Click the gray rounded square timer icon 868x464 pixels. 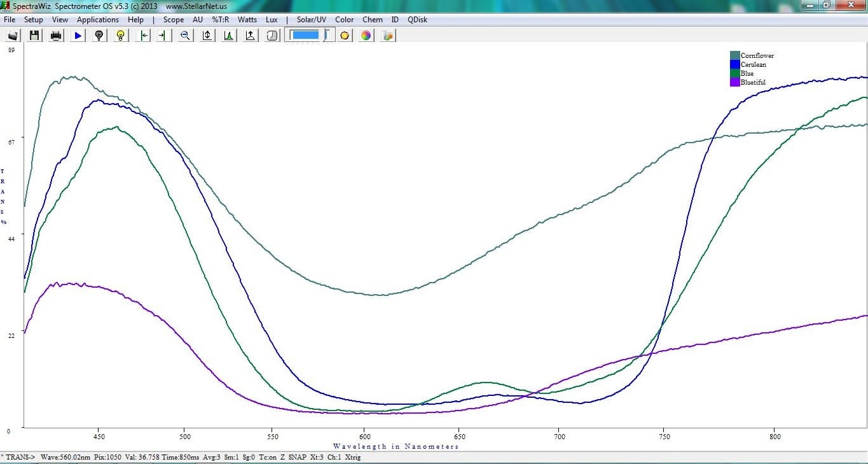click(272, 36)
